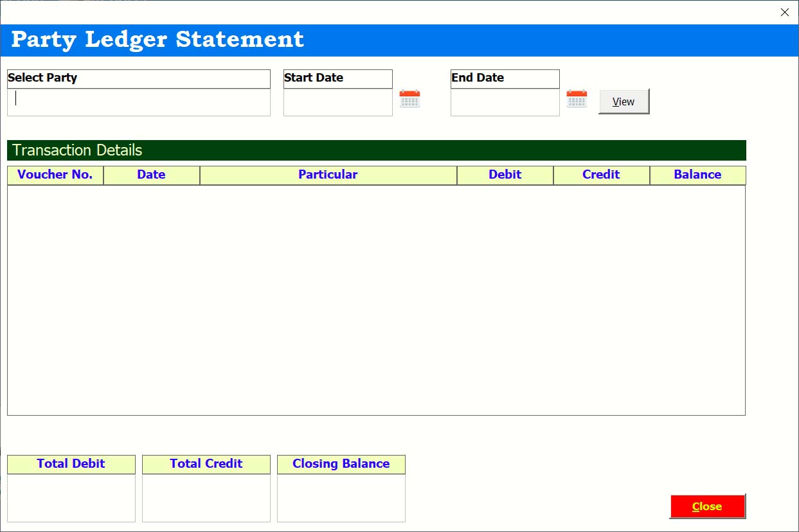The height and width of the screenshot is (532, 799).
Task: Open the Start Date calendar picker
Action: pos(409,99)
